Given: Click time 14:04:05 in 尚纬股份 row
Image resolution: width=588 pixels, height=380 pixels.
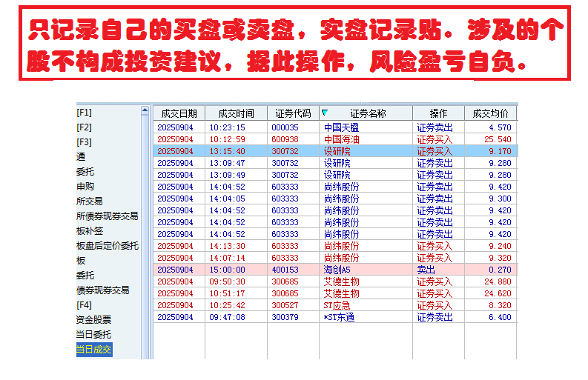Looking at the screenshot, I should click(x=227, y=199).
